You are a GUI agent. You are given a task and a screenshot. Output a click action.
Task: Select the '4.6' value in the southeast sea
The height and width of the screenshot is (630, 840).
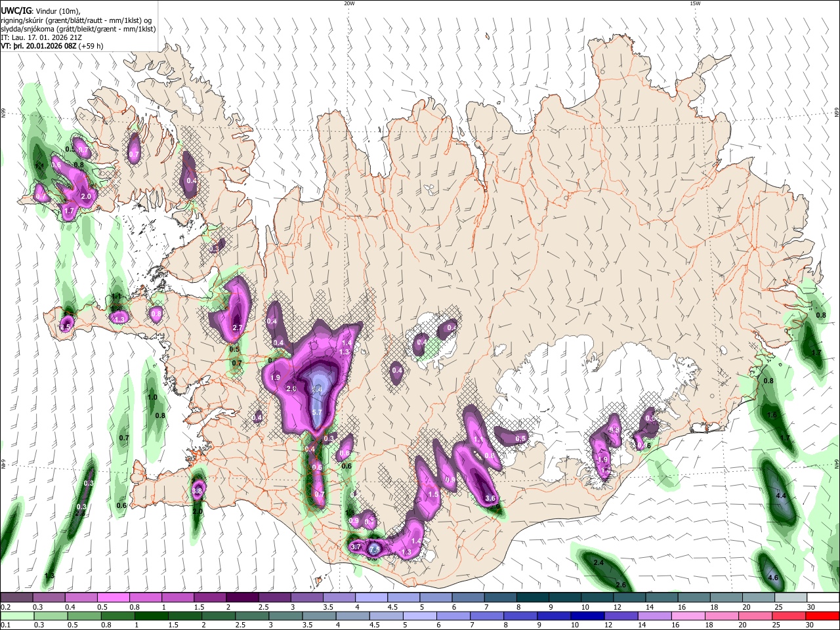click(x=773, y=578)
